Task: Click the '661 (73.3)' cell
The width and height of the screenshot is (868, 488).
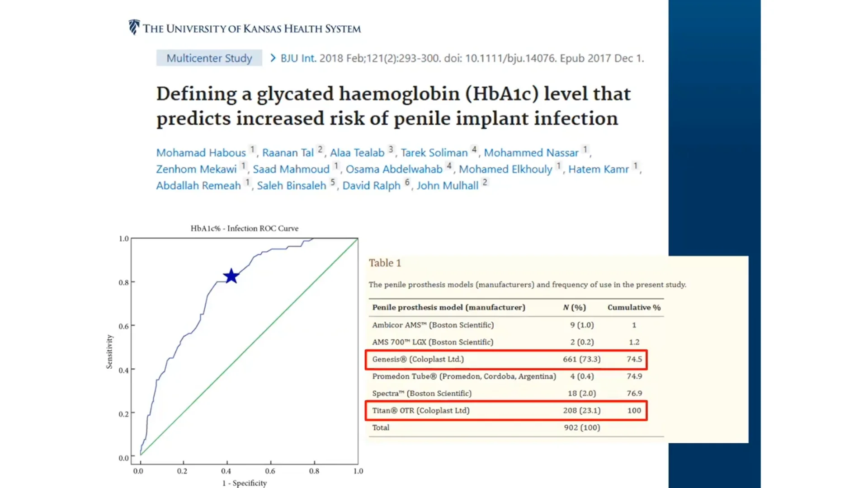Action: pos(582,359)
